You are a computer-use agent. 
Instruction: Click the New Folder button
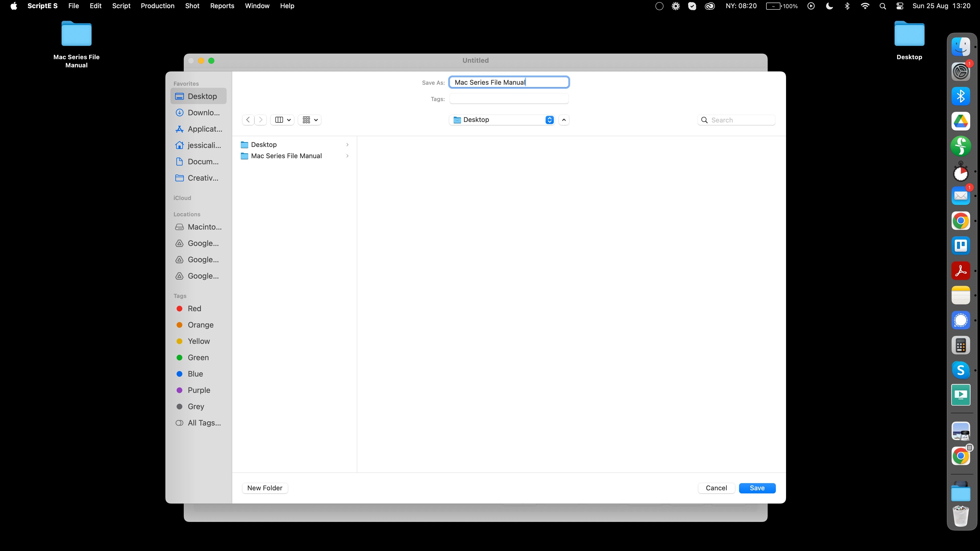pyautogui.click(x=265, y=488)
